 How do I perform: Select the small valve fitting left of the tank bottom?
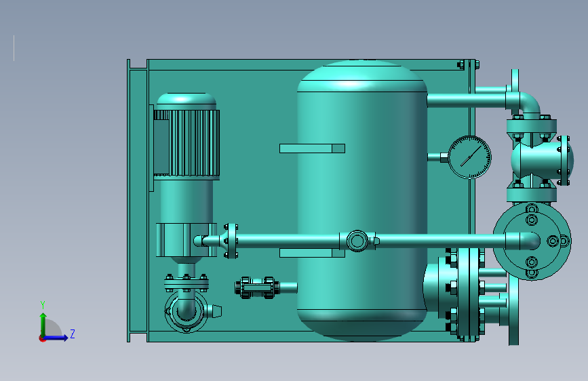[x=257, y=287]
